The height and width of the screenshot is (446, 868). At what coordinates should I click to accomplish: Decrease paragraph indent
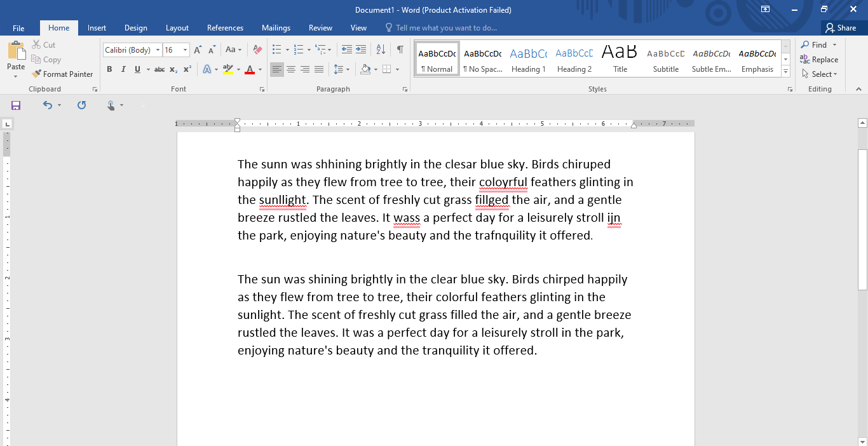346,50
